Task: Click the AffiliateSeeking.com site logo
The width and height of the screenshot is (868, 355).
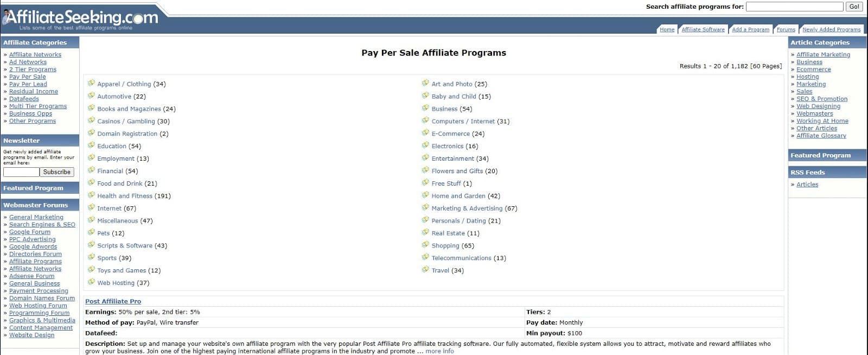Action: pos(81,18)
